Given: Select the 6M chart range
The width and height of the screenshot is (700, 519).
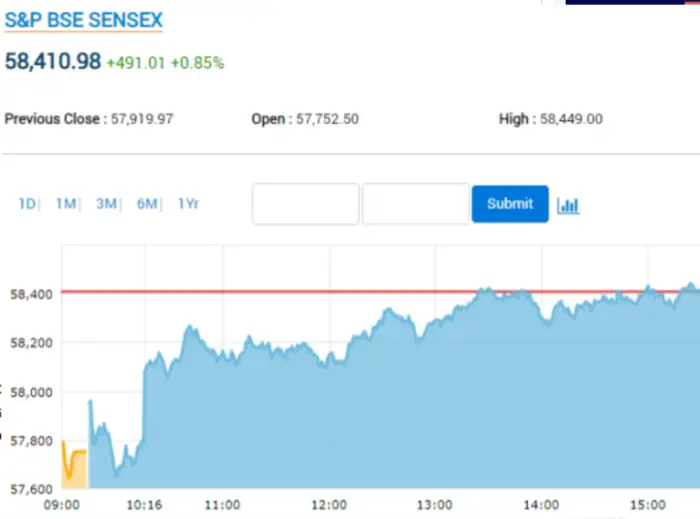Looking at the screenshot, I should pos(147,204).
